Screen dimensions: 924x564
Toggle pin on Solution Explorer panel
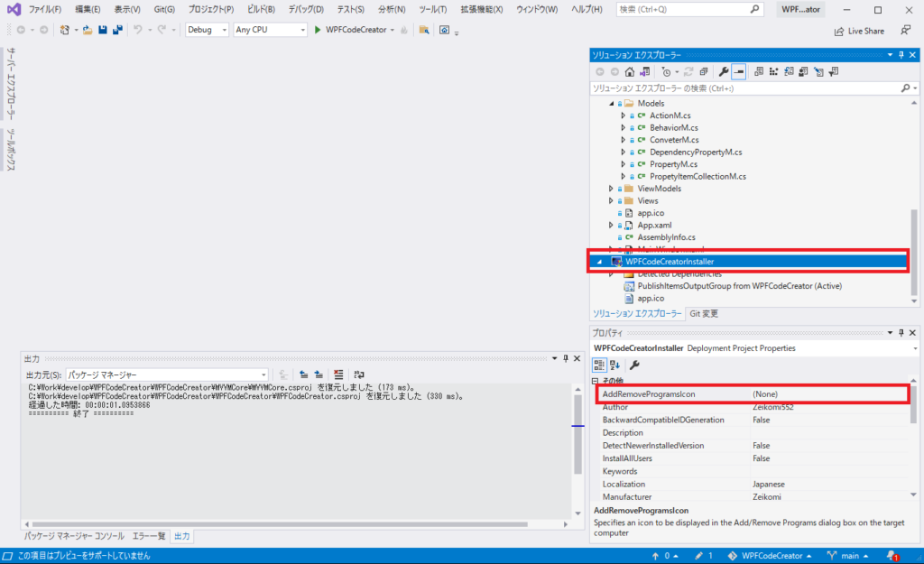pyautogui.click(x=901, y=55)
